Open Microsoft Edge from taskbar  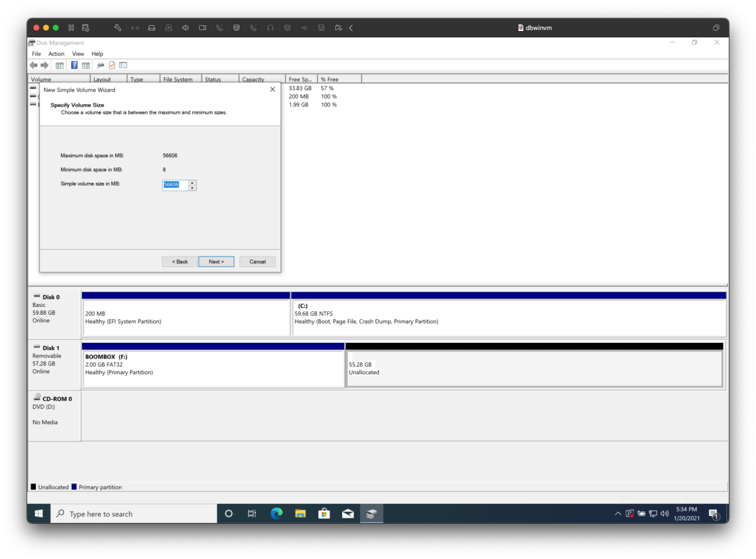277,514
